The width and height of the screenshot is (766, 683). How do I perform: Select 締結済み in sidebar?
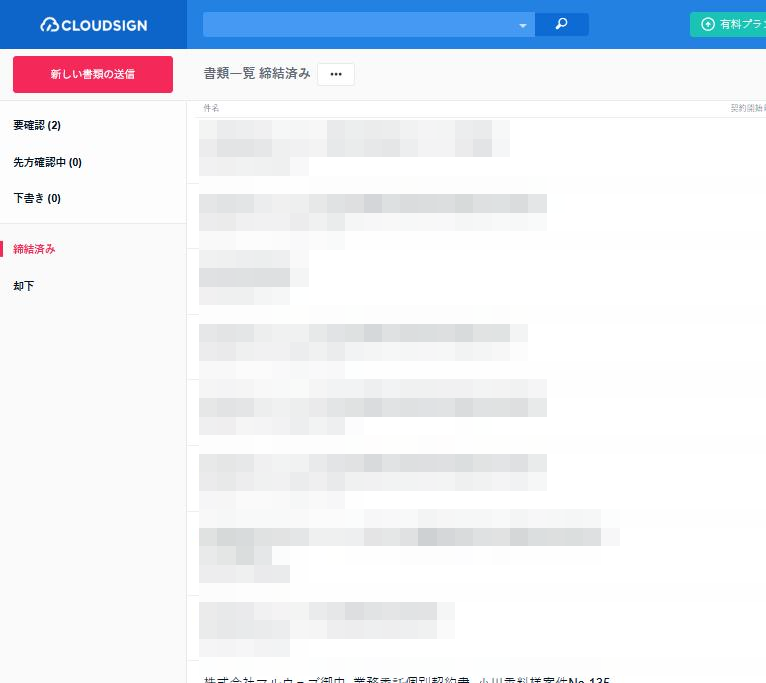click(x=34, y=249)
